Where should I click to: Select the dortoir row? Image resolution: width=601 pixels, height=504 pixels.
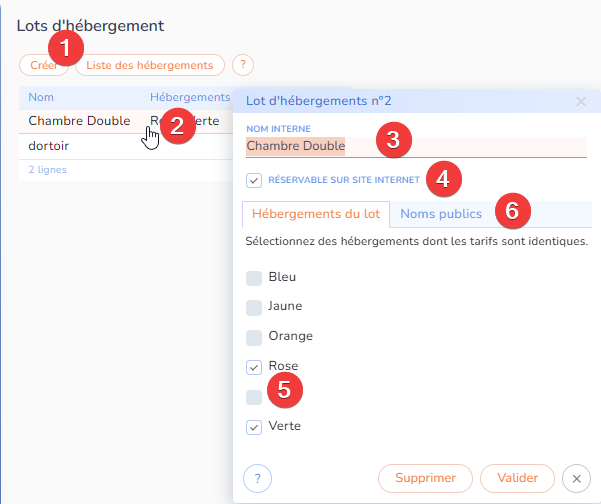(126, 146)
